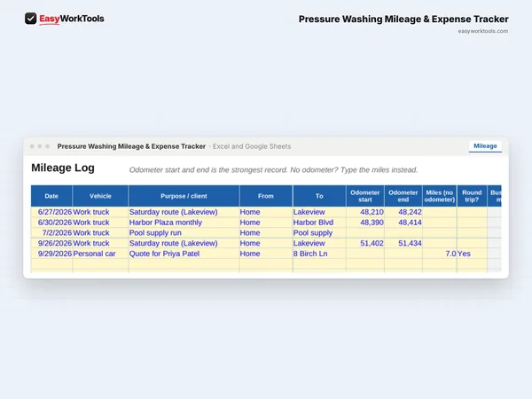Select Work truck in the 6/27/2026 row

[100, 212]
